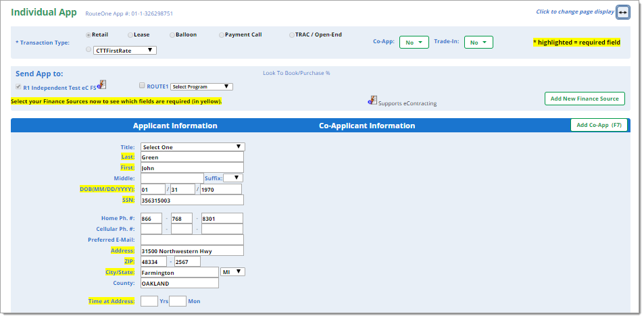Open the state dropdown showing MI

(232, 272)
